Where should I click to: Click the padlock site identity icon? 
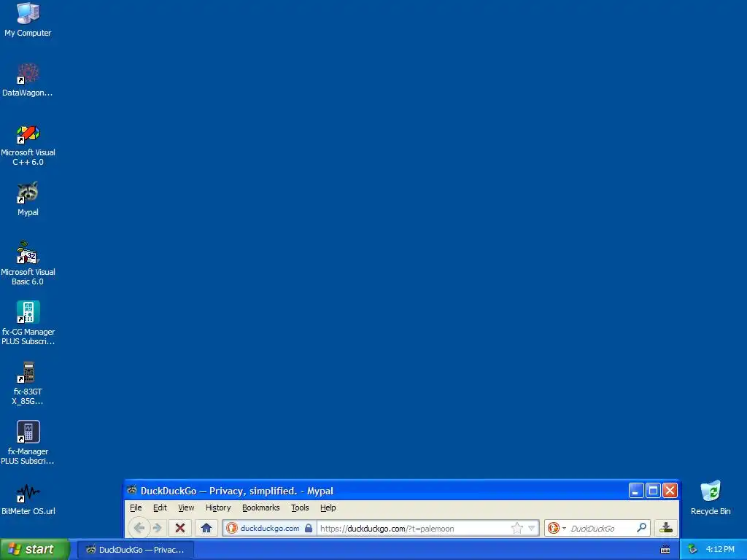pyautogui.click(x=309, y=528)
